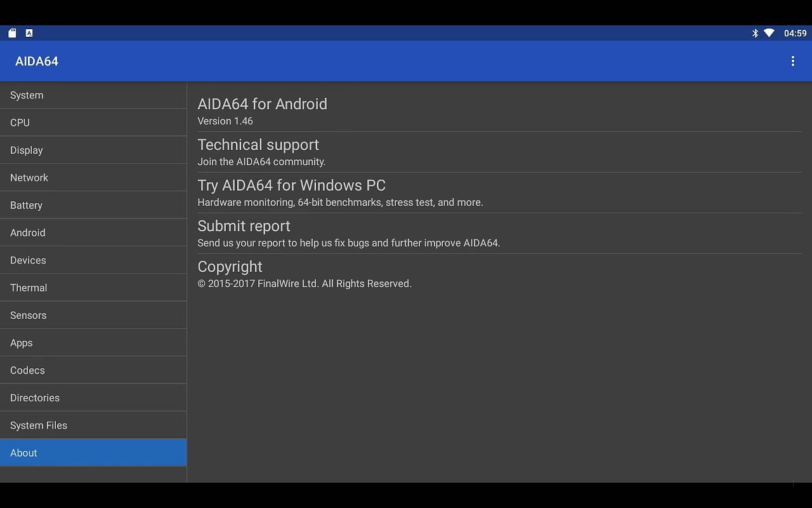Screen dimensions: 812x508
Task: Tap the keyboard language notification icon
Action: click(29, 33)
